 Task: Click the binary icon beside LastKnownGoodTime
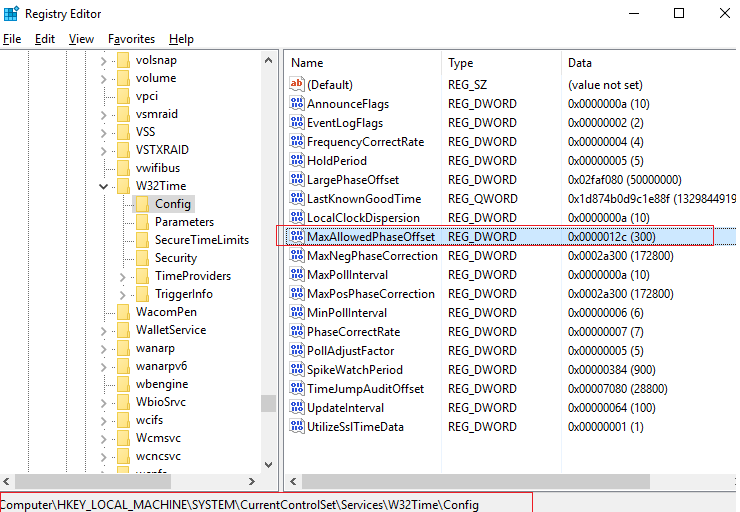click(296, 199)
